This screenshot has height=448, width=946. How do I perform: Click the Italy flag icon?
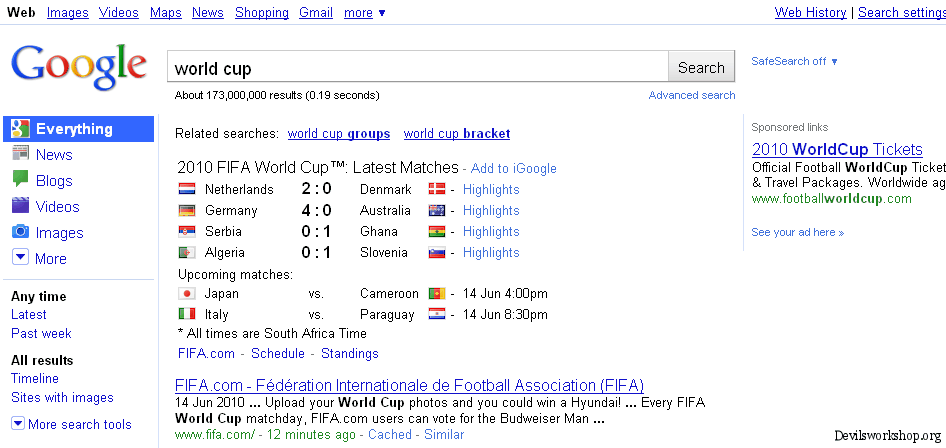click(187, 314)
